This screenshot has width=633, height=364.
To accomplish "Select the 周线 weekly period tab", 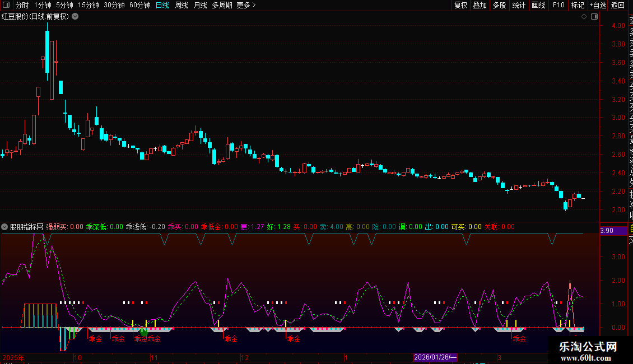I will (181, 5).
